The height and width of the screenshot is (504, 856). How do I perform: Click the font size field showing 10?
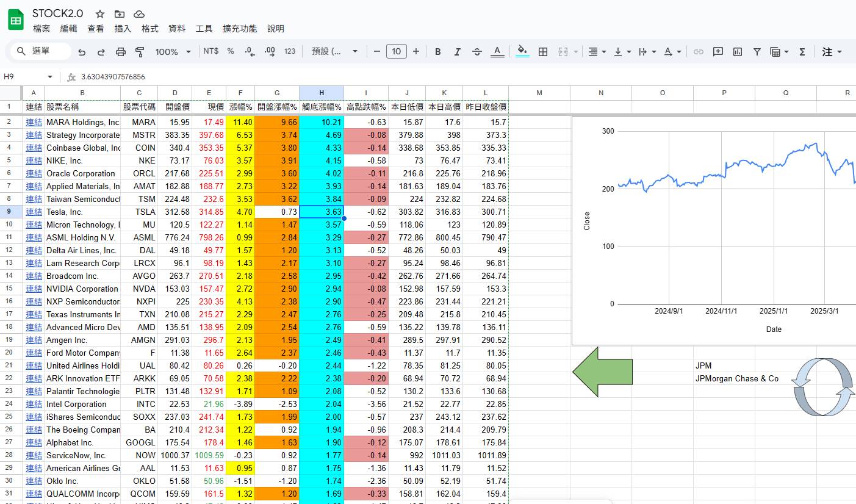(x=397, y=51)
